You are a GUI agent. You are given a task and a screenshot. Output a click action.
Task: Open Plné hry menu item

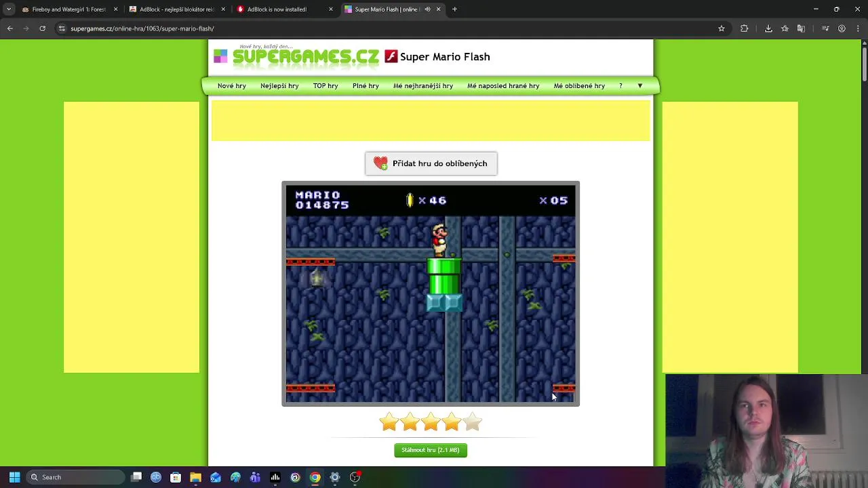366,86
